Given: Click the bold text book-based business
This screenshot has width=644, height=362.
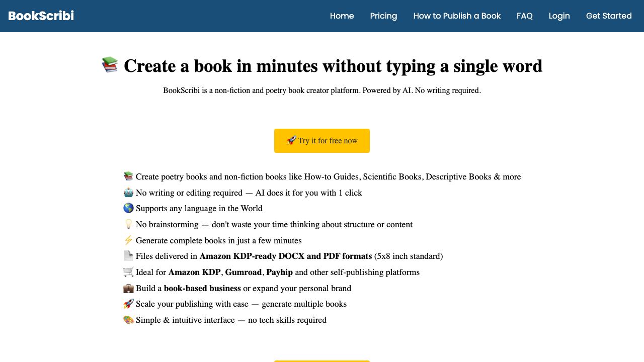Looking at the screenshot, I should click(x=202, y=288).
